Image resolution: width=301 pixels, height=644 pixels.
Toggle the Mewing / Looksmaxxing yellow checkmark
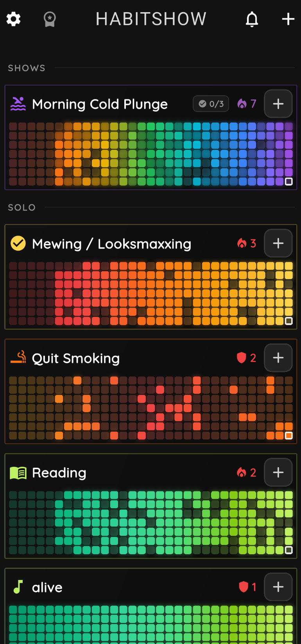pos(18,244)
